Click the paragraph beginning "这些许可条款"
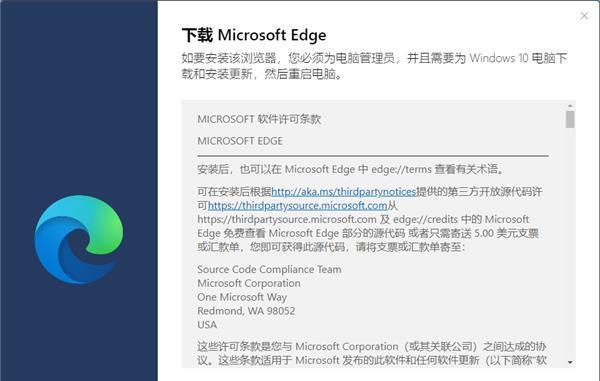 point(372,353)
